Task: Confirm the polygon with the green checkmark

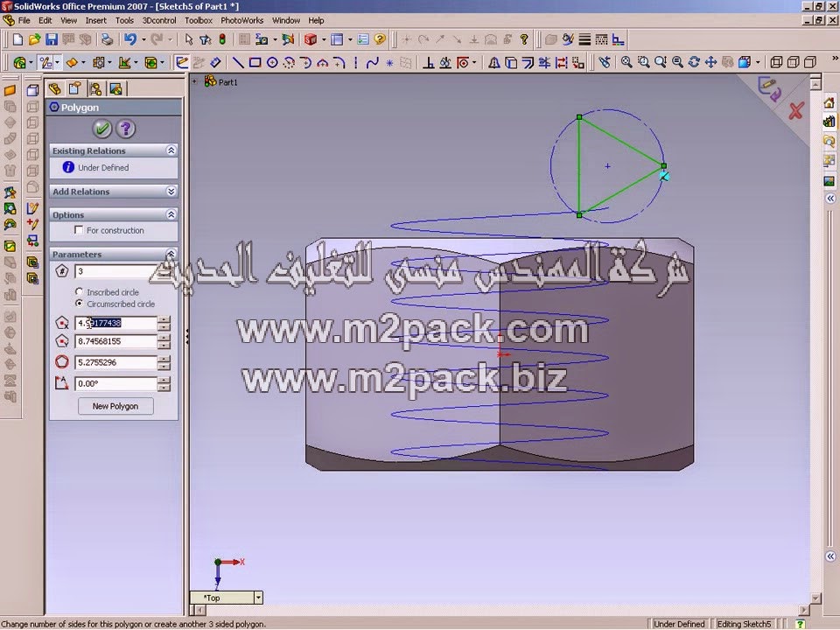Action: click(101, 129)
